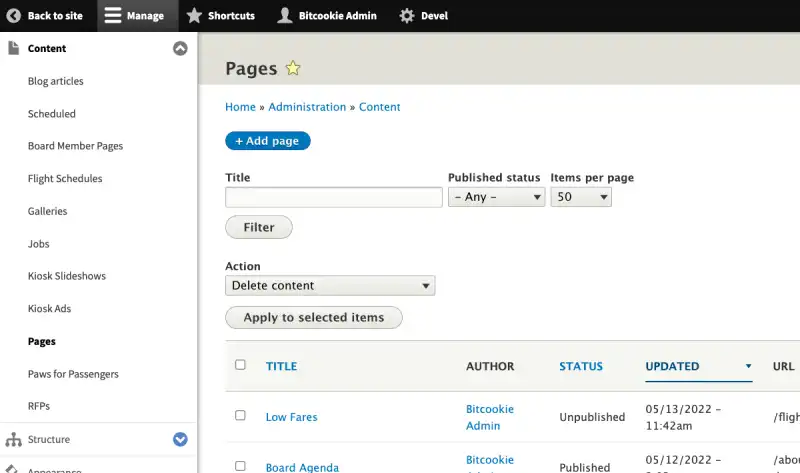The image size is (800, 473).
Task: Open the Published status dropdown
Action: [496, 197]
